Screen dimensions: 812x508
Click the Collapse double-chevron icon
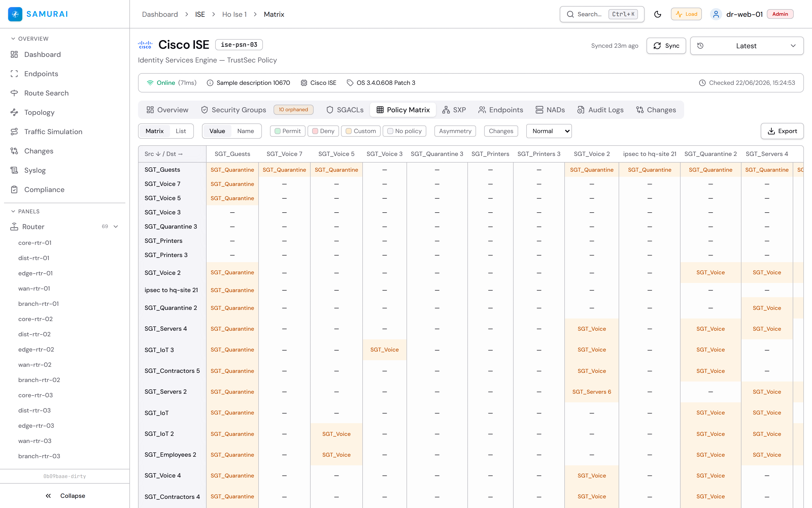[x=48, y=496]
